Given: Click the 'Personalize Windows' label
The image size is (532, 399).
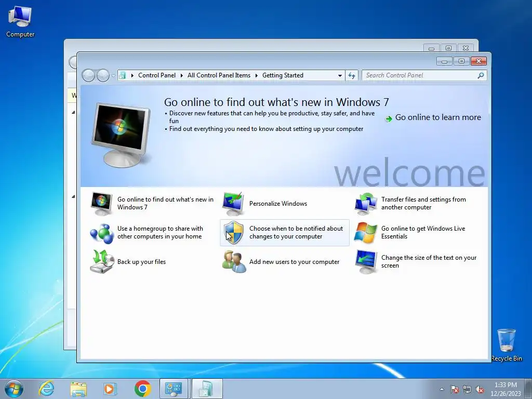Looking at the screenshot, I should pyautogui.click(x=278, y=204).
